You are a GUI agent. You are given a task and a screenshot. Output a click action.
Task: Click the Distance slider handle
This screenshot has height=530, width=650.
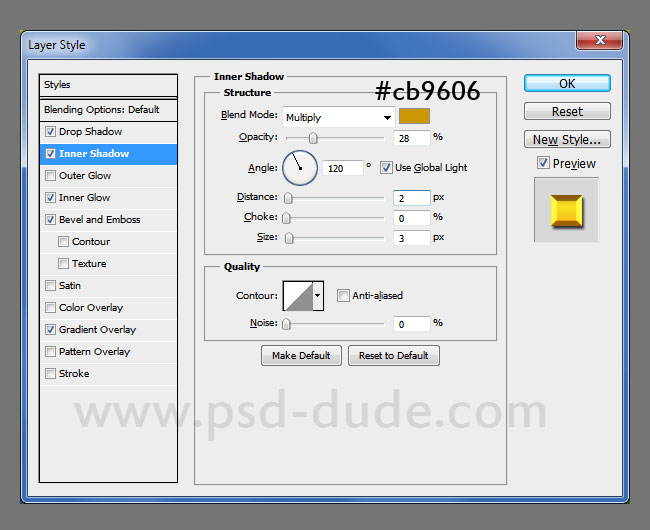click(288, 198)
